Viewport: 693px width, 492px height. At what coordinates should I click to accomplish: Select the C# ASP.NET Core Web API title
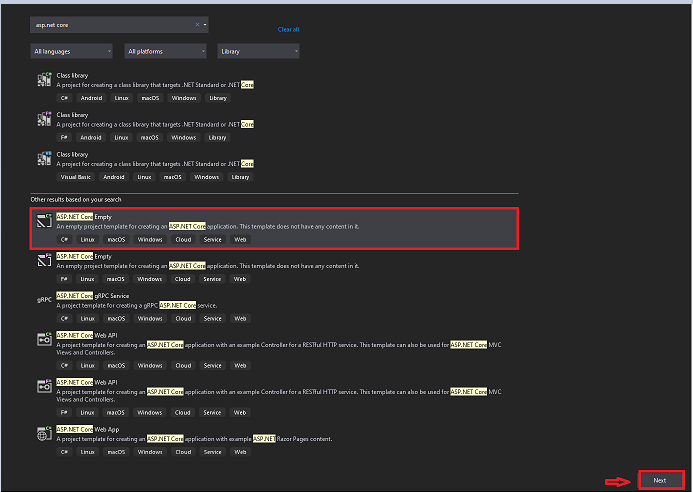pos(87,336)
